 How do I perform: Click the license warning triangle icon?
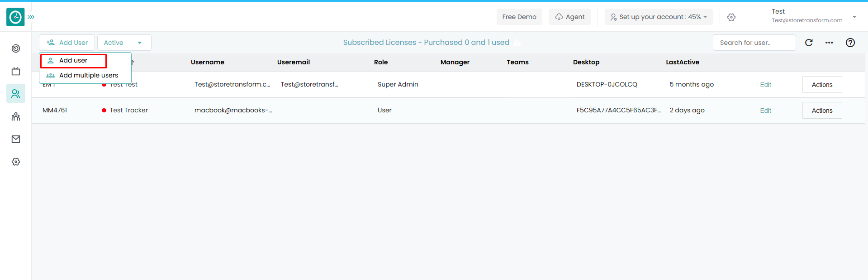click(x=517, y=43)
